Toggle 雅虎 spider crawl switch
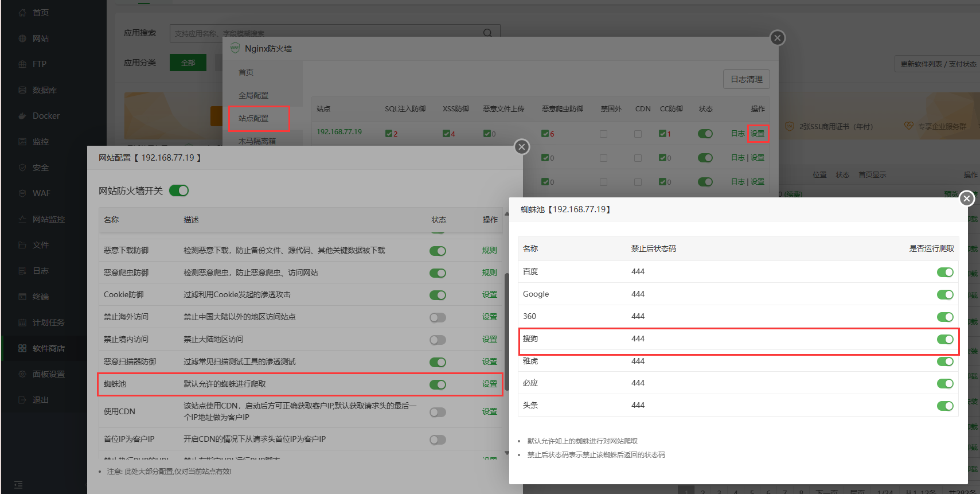Viewport: 980px width, 494px height. coord(945,361)
